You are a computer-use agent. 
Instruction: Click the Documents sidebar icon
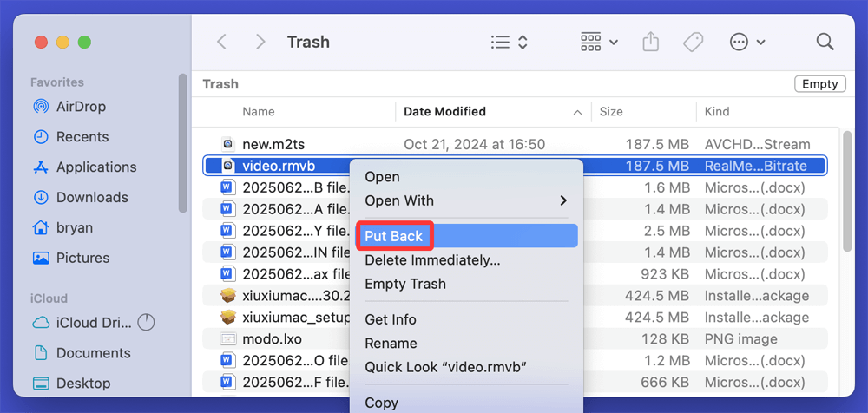point(41,353)
